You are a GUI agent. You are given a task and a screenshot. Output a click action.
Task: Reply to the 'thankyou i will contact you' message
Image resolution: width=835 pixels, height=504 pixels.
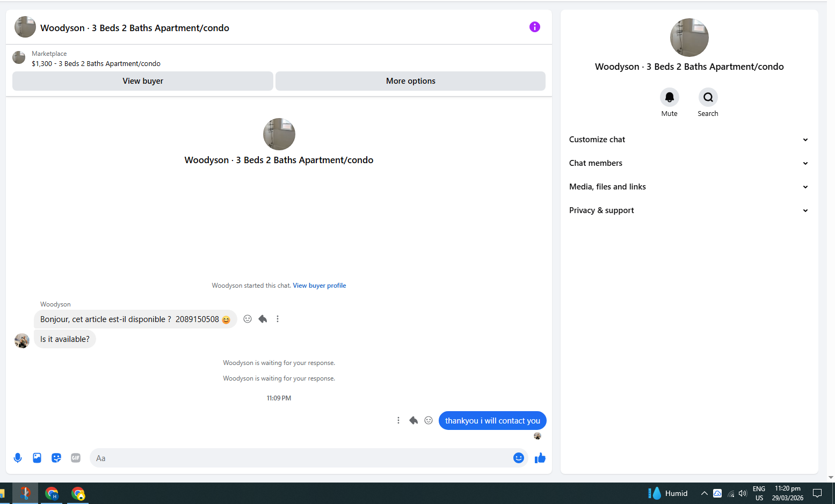click(413, 420)
